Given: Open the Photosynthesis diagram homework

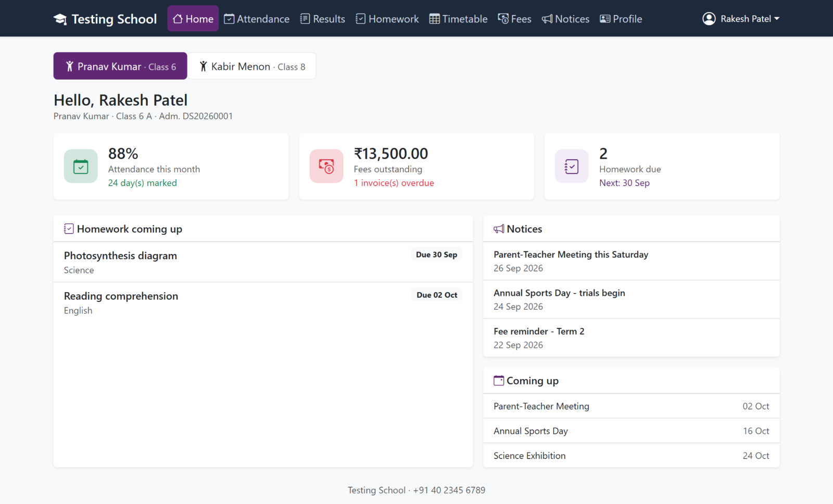Looking at the screenshot, I should click(x=263, y=262).
